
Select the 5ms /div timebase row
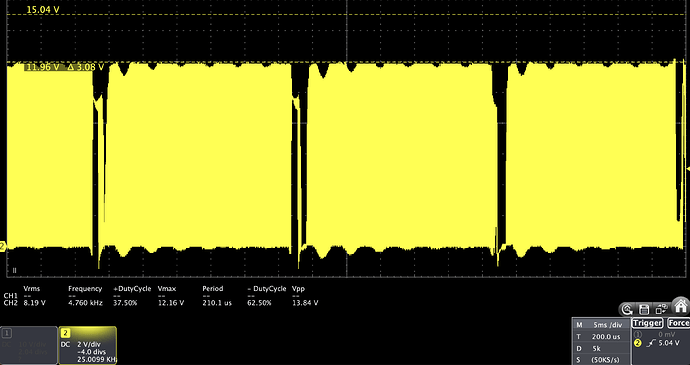point(601,325)
